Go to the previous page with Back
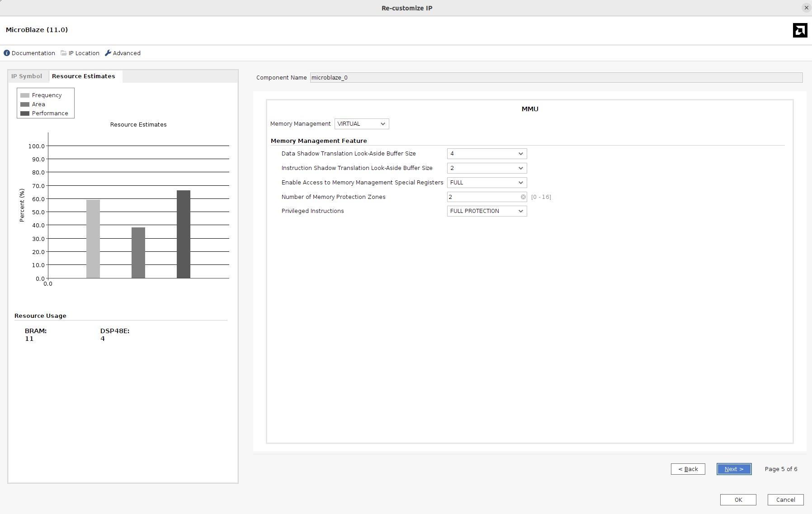812x514 pixels. (x=688, y=469)
